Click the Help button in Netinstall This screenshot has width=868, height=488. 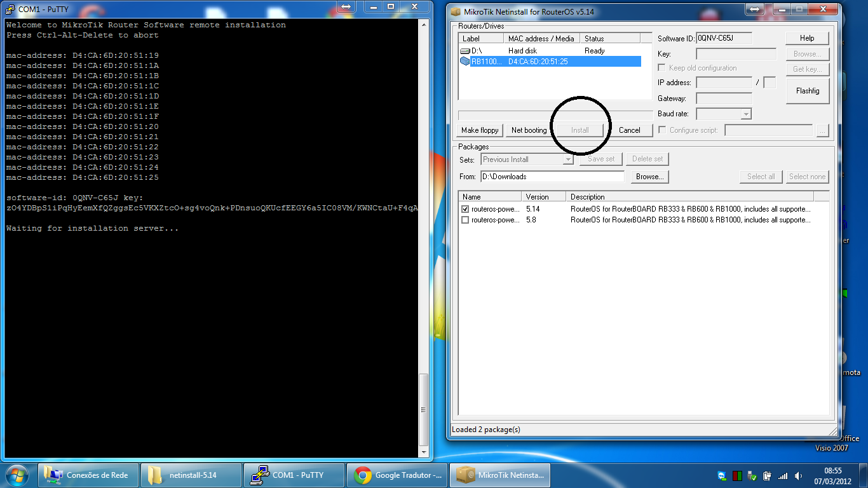point(807,38)
